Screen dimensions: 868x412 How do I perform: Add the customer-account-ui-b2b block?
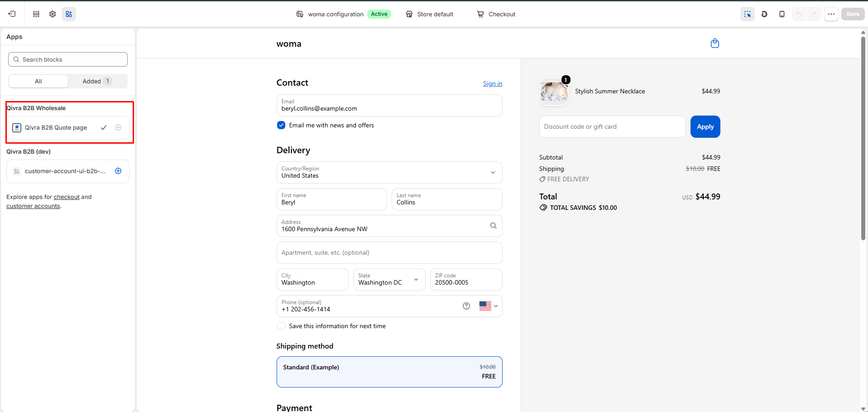click(x=118, y=171)
